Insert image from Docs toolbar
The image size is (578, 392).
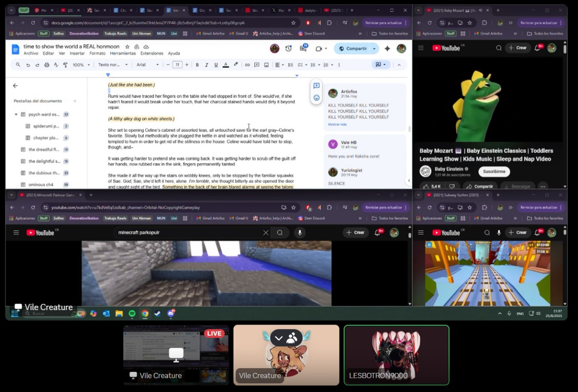266,65
